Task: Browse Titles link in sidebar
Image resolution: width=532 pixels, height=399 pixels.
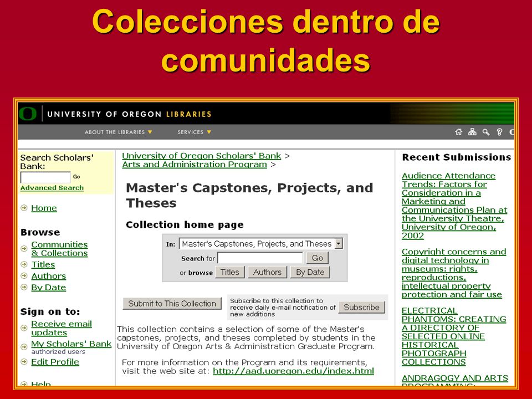Action: 43,265
